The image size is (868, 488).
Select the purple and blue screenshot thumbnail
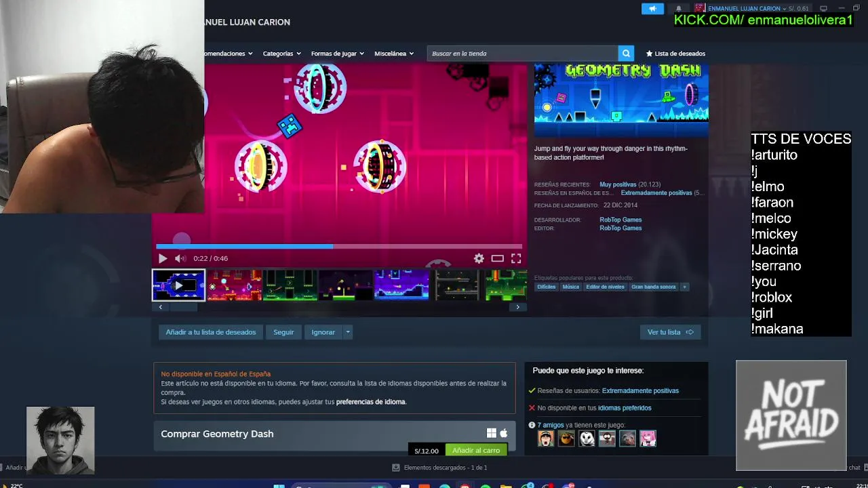(401, 285)
